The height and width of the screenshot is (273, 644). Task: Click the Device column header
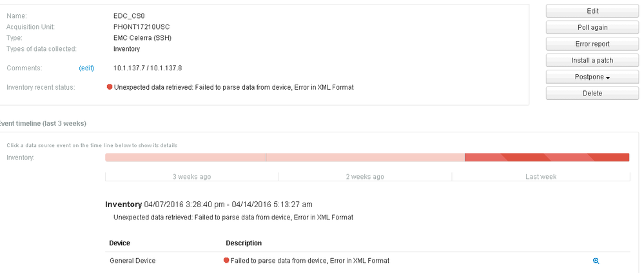click(120, 243)
